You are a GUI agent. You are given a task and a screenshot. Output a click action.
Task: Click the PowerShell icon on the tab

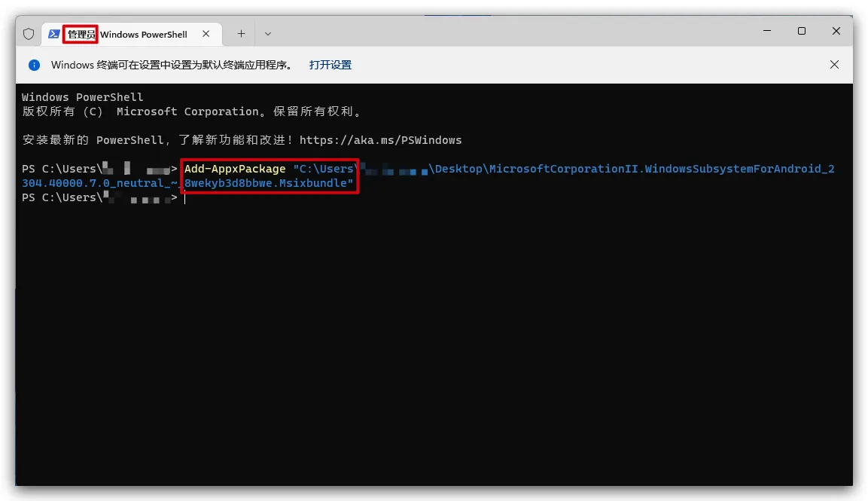[x=53, y=34]
